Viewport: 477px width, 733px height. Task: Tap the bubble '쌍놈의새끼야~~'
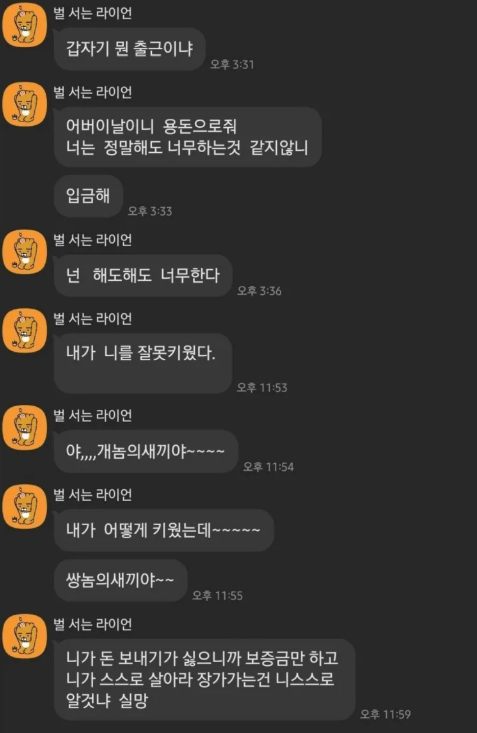click(121, 581)
